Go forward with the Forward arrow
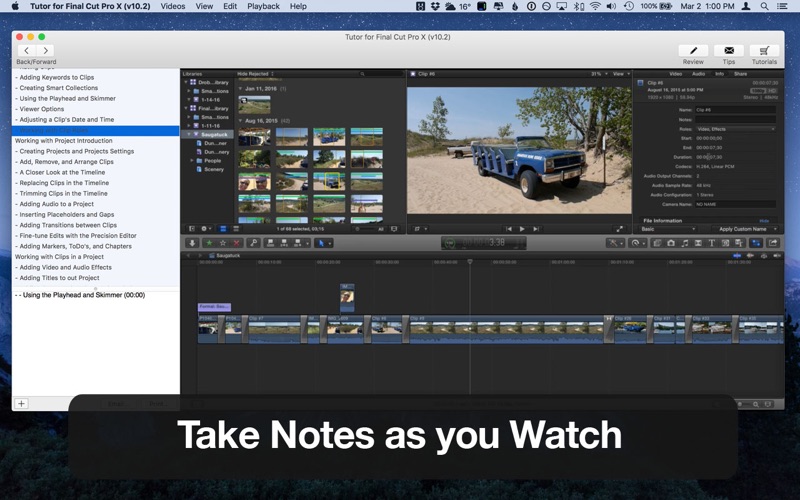The height and width of the screenshot is (500, 800). coord(45,51)
